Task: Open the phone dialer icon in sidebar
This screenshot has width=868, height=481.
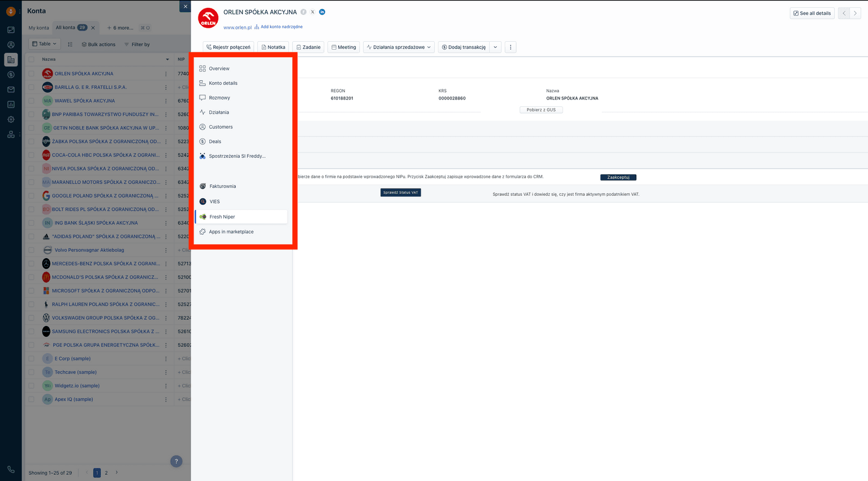Action: tap(11, 470)
